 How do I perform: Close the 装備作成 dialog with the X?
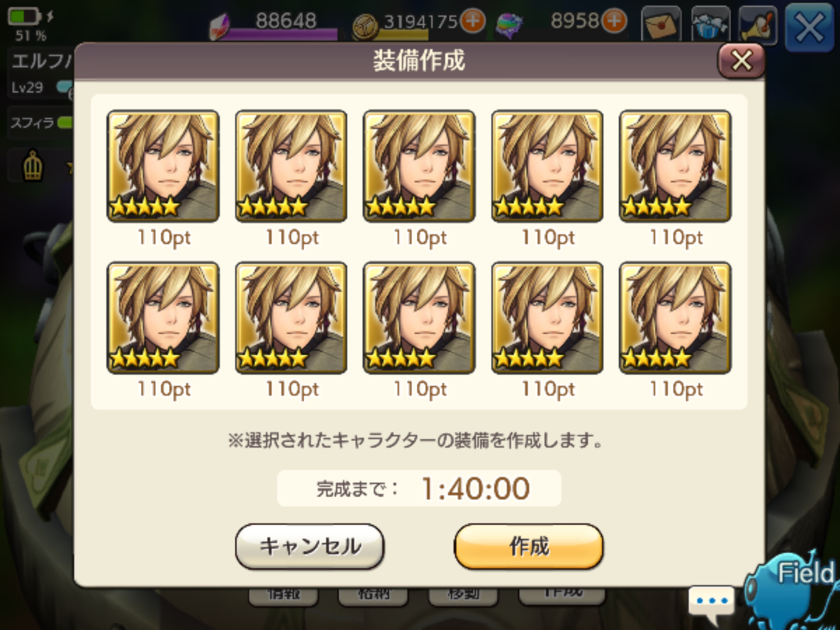pos(741,60)
